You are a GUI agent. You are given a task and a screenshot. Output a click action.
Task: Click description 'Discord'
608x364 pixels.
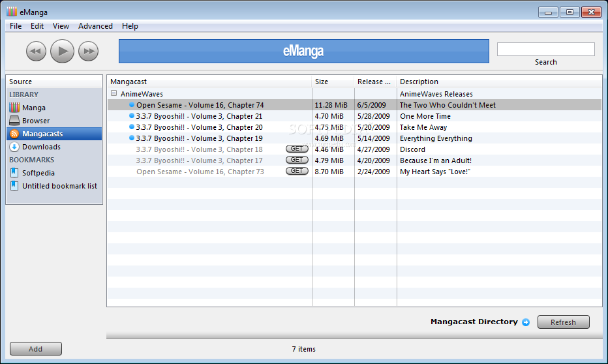412,149
